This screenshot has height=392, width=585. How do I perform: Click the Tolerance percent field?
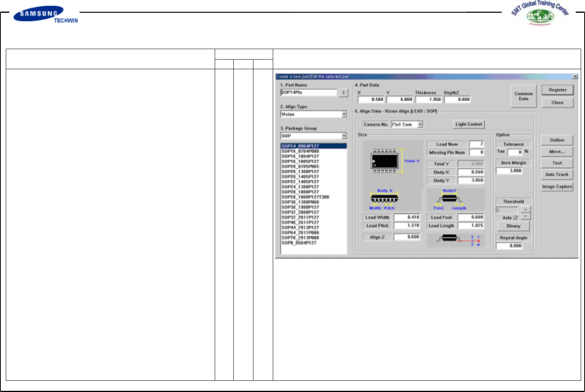(515, 152)
